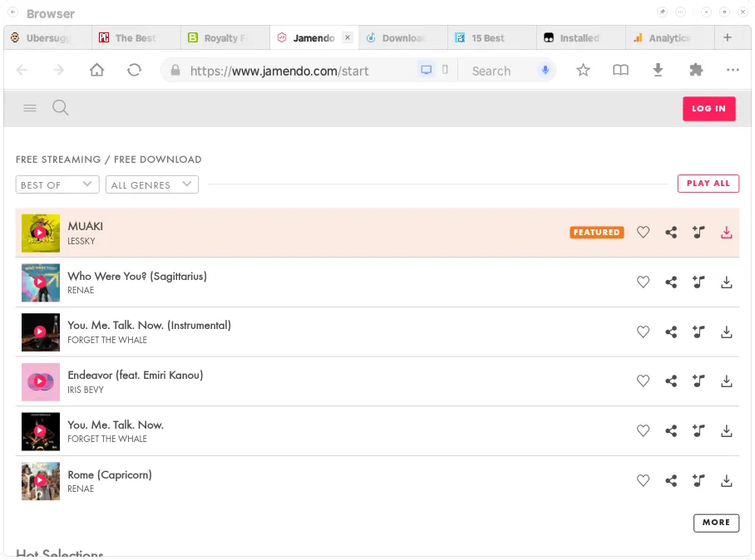This screenshot has height=560, width=755.
Task: Download the Endeavor track
Action: [x=726, y=381]
